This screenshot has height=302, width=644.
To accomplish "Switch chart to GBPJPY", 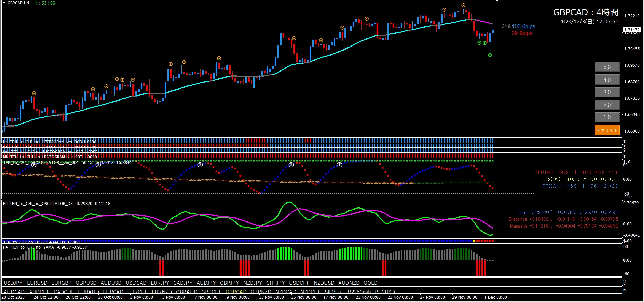I will pyautogui.click(x=229, y=283).
